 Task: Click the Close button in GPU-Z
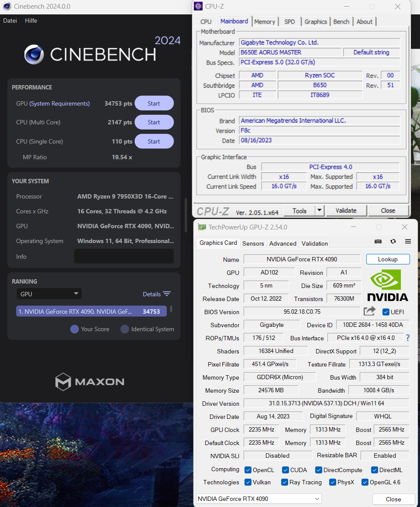pyautogui.click(x=393, y=499)
